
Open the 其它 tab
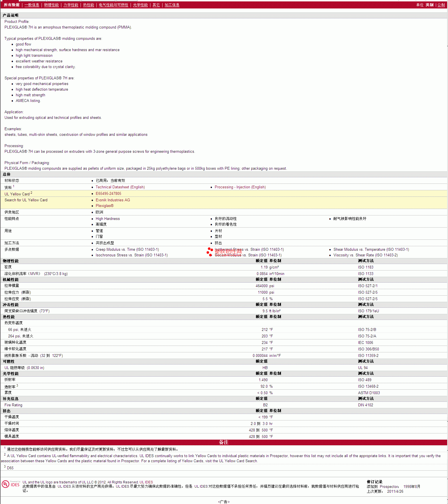[x=156, y=5]
